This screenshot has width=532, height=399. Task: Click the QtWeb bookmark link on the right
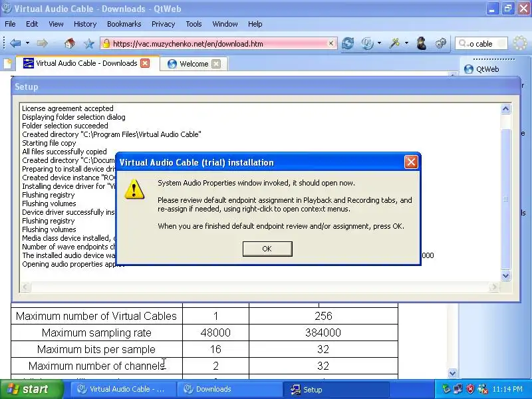point(481,69)
